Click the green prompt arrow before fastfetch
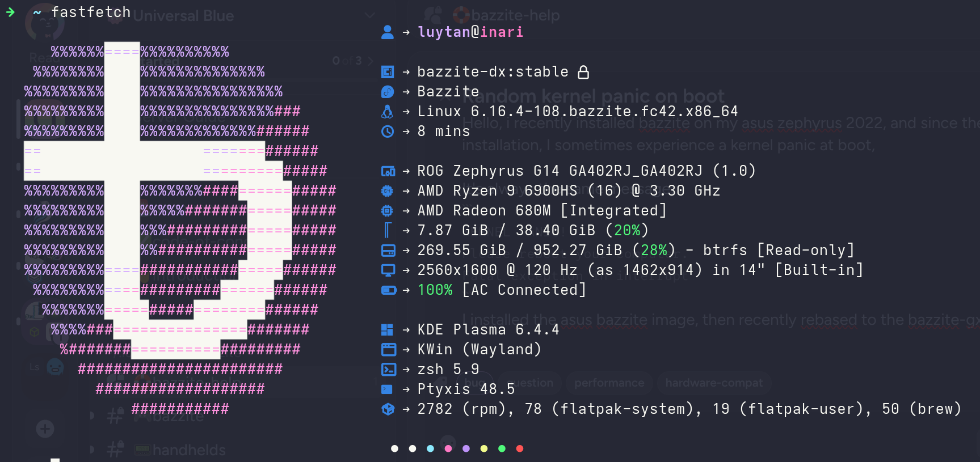 tap(10, 12)
